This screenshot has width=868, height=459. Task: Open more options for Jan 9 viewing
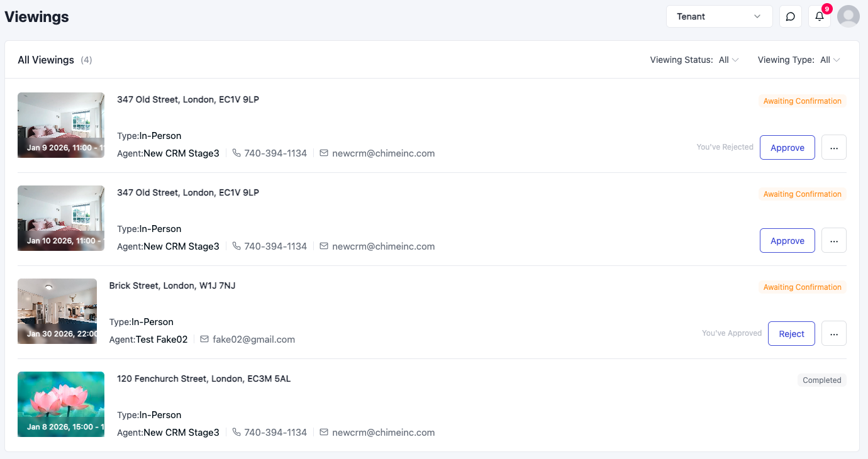[834, 148]
